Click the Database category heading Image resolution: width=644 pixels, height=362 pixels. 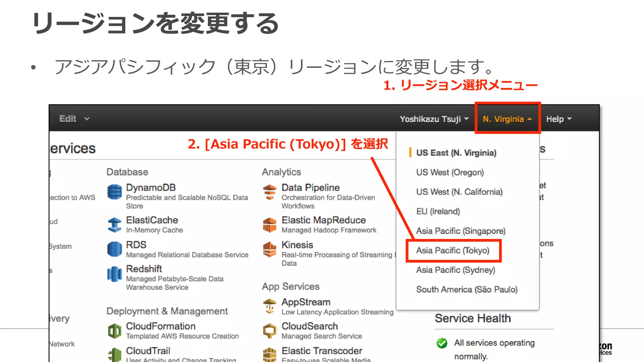127,172
